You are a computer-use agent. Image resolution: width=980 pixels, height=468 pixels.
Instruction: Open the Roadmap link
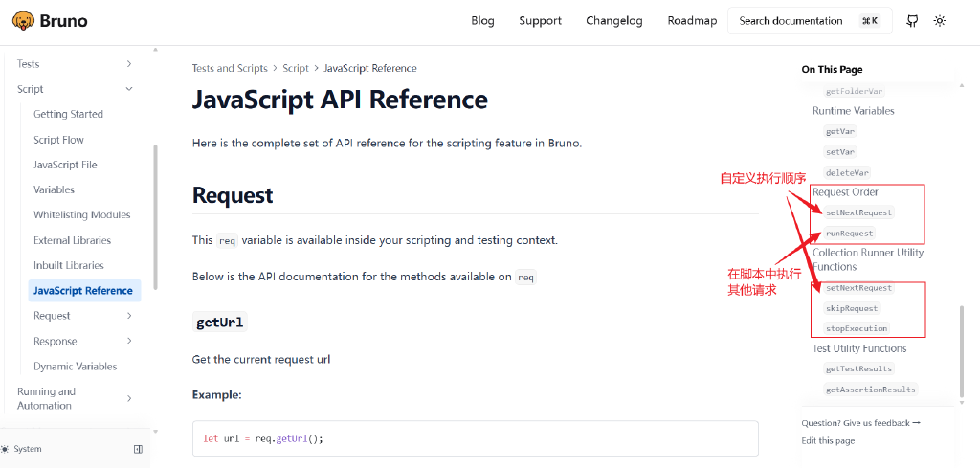coord(692,21)
